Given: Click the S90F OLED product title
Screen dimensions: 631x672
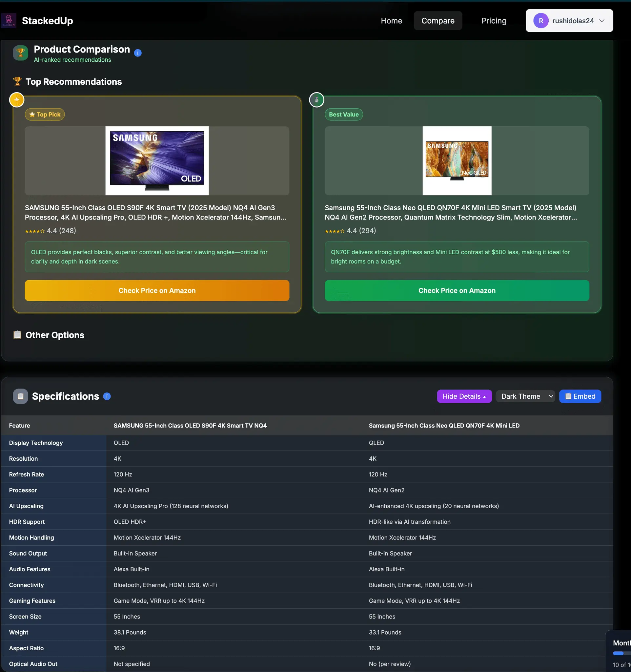Looking at the screenshot, I should coord(156,213).
